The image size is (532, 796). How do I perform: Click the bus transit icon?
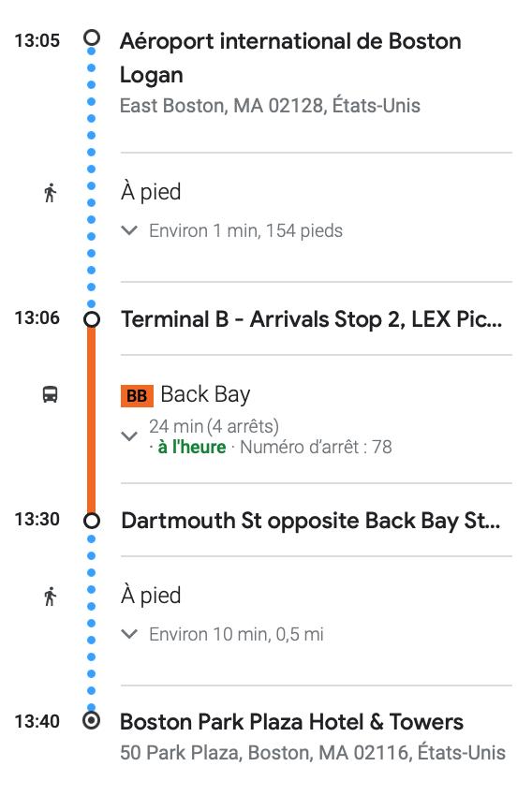point(50,394)
